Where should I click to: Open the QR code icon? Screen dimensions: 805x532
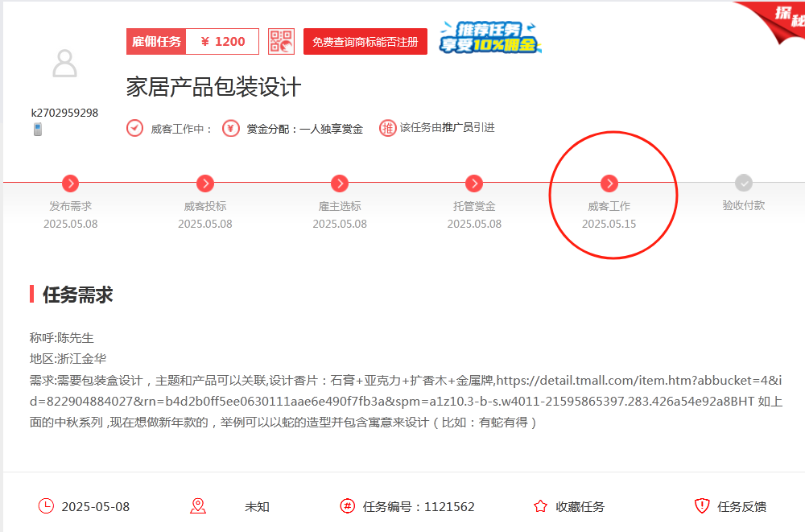281,42
